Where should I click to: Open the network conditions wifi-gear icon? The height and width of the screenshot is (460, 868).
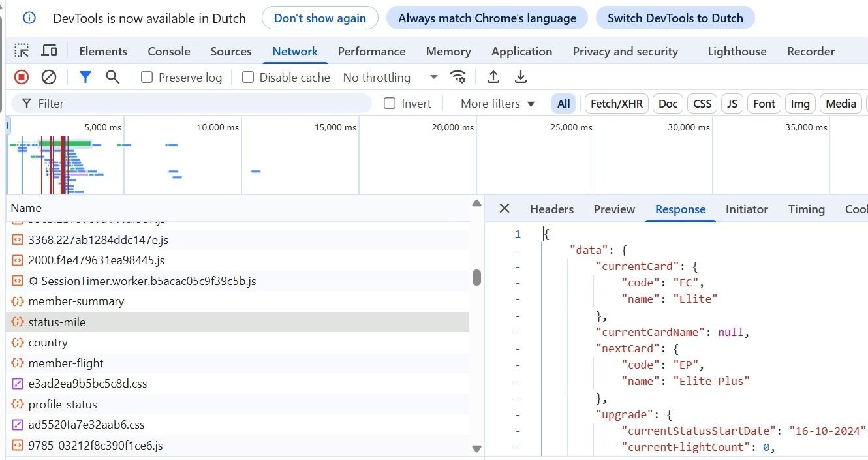(458, 78)
